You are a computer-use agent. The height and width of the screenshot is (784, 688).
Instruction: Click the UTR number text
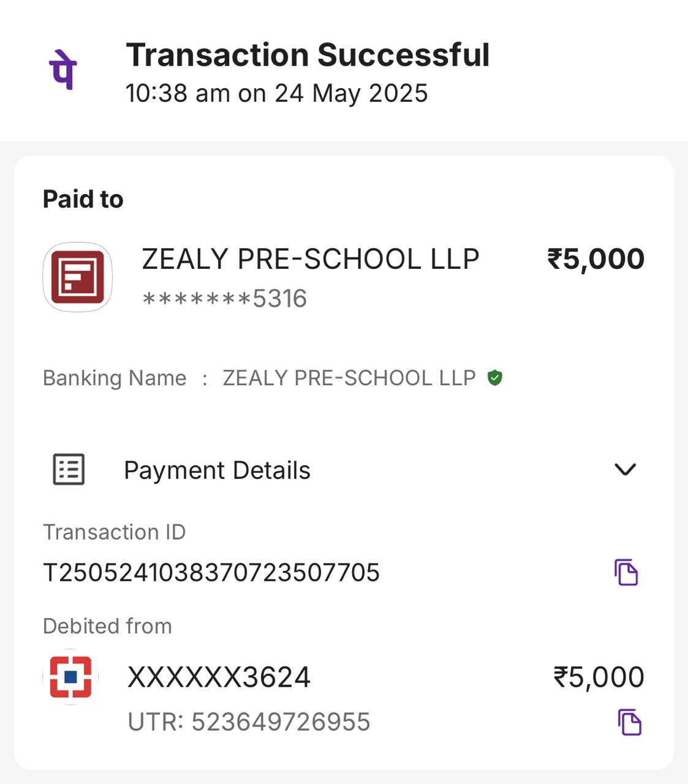click(249, 722)
